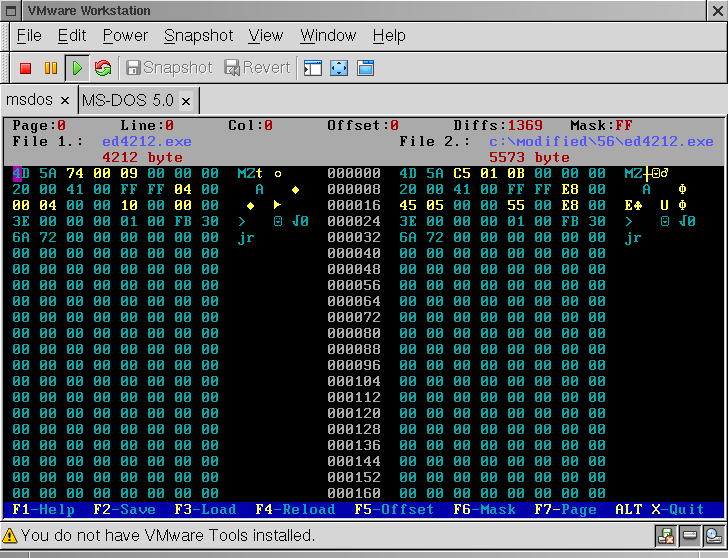Click offset label 000008
The height and width of the screenshot is (558, 728).
click(x=354, y=189)
